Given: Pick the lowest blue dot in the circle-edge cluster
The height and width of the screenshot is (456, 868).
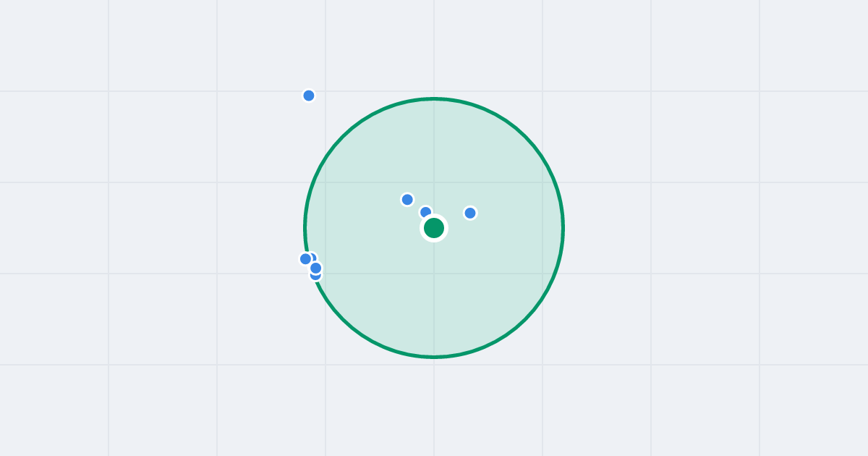Looking at the screenshot, I should coord(315,276).
